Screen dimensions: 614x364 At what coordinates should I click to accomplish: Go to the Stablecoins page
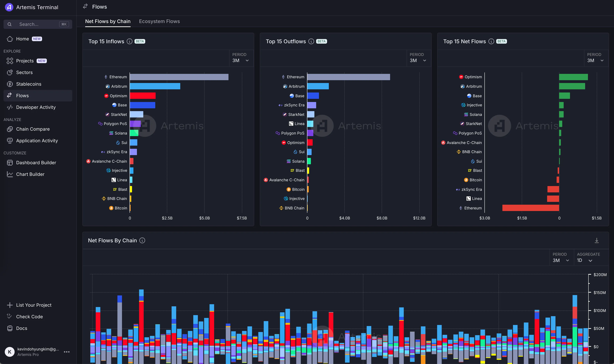coord(38,84)
